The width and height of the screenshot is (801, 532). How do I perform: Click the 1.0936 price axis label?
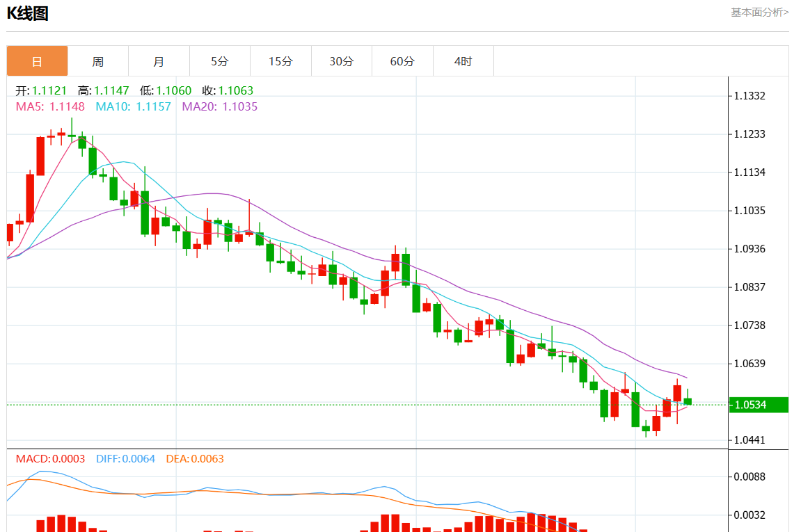[750, 249]
